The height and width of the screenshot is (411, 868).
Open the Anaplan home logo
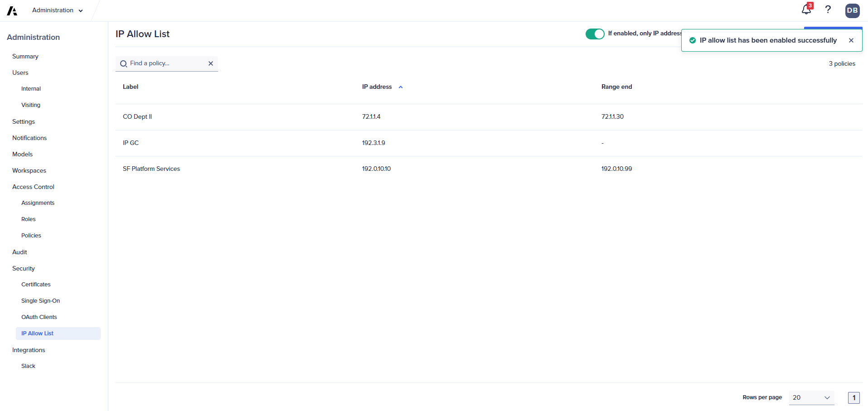pyautogui.click(x=11, y=10)
